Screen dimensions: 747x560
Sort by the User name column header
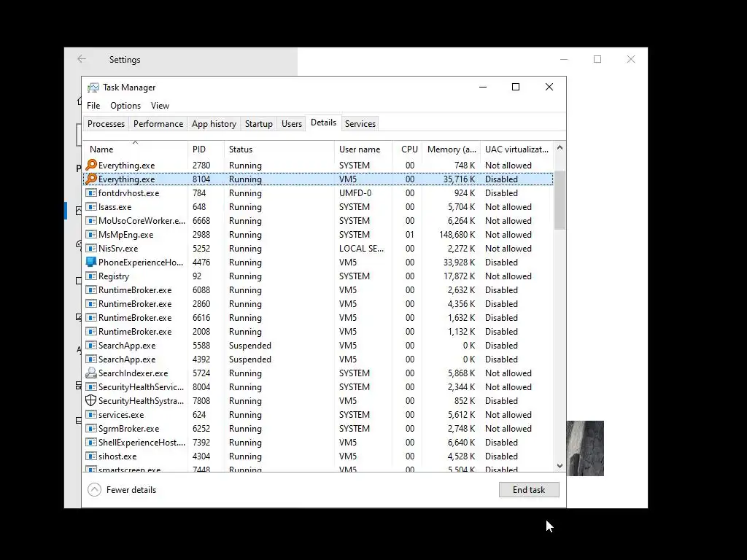point(363,149)
